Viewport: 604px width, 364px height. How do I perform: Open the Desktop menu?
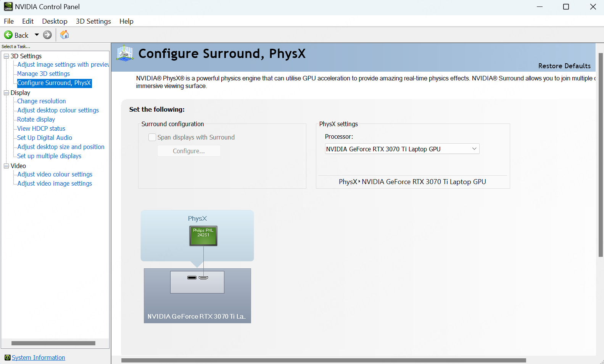[x=55, y=21]
